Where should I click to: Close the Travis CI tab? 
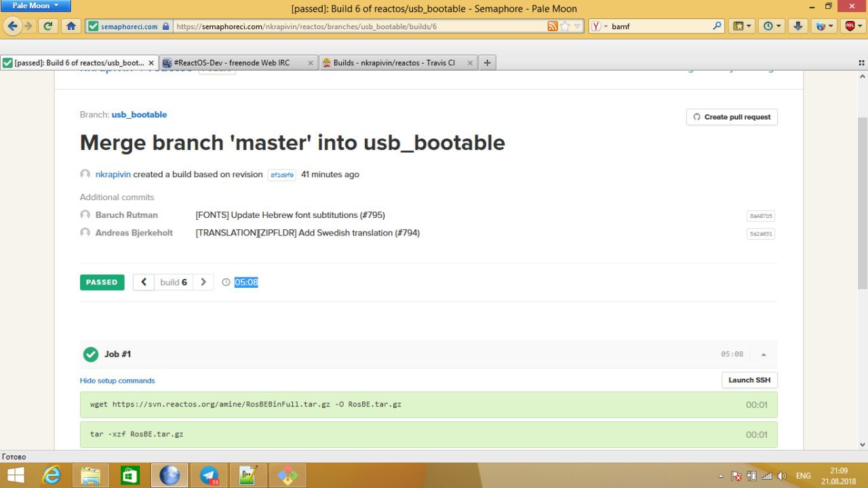point(469,62)
